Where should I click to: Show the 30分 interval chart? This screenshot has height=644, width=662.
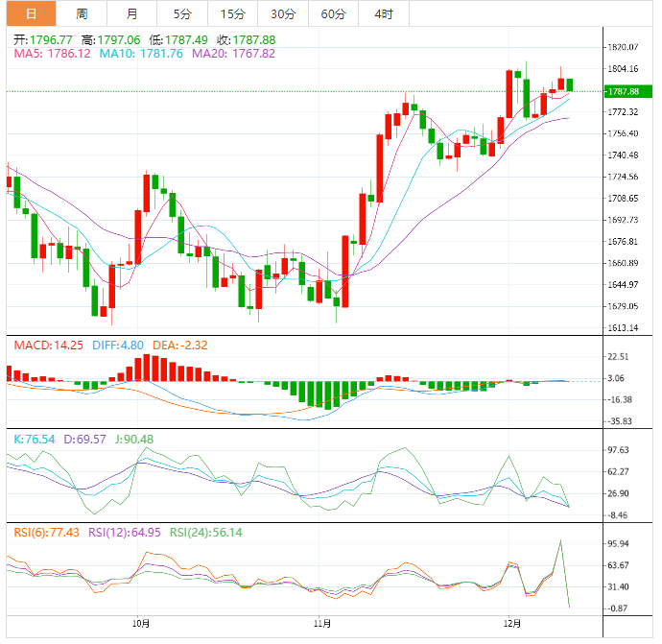click(282, 13)
